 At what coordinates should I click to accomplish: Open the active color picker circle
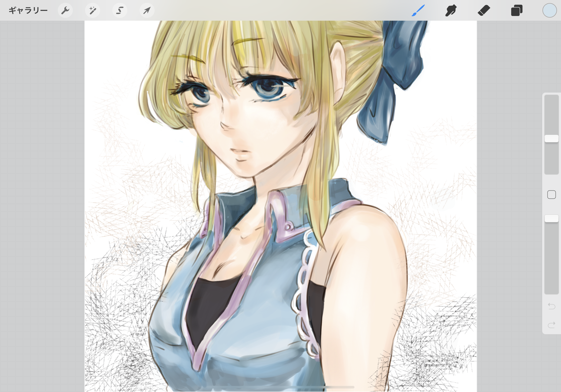[x=549, y=11]
